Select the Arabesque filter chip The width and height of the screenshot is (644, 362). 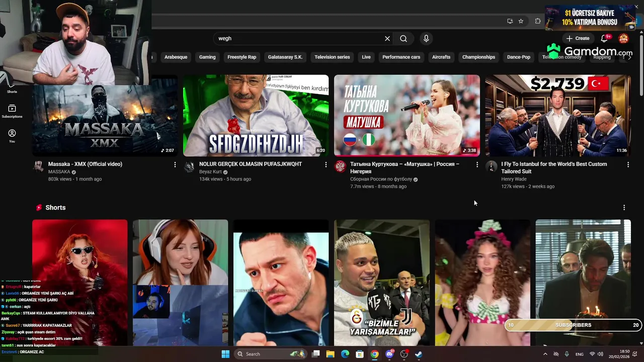(x=176, y=57)
